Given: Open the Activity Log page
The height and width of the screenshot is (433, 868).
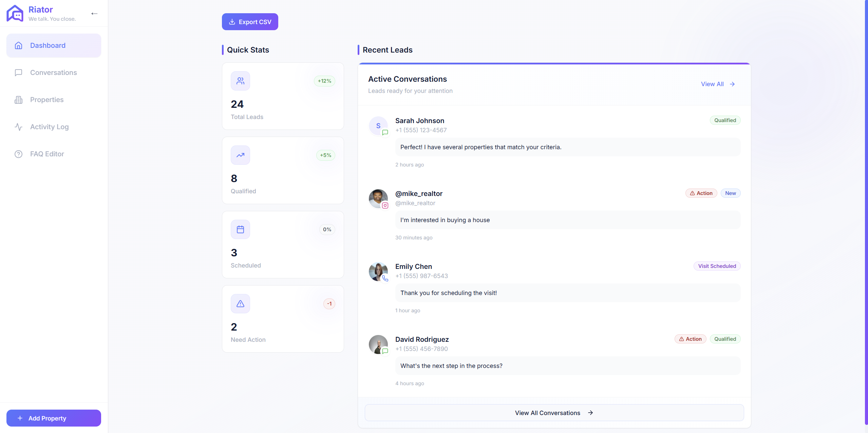Looking at the screenshot, I should [54, 127].
